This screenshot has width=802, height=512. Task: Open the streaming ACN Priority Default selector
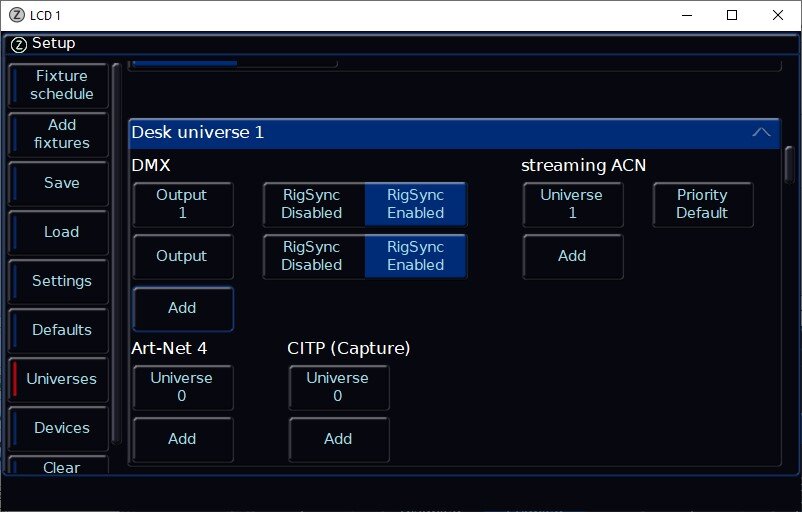pos(702,204)
